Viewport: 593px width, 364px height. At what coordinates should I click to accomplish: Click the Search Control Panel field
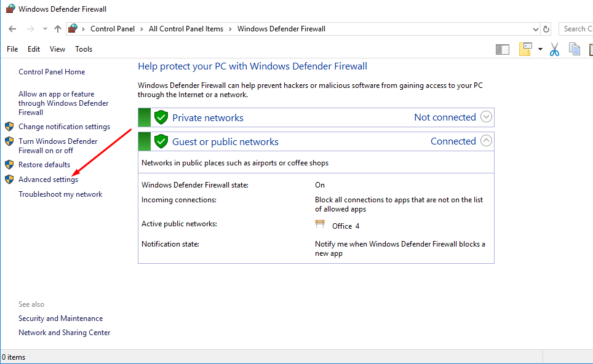pos(576,29)
